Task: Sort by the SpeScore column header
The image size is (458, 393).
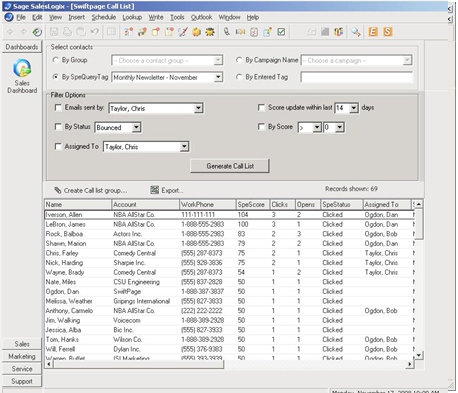Action: pyautogui.click(x=252, y=204)
